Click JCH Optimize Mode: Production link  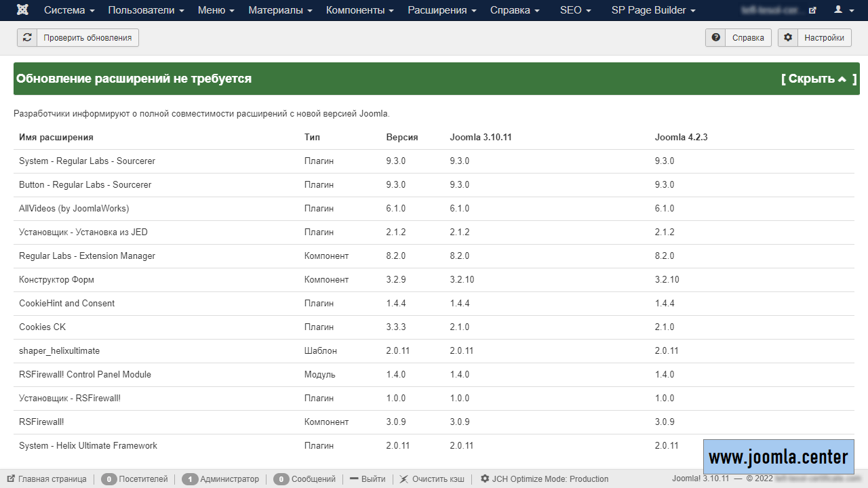pyautogui.click(x=550, y=479)
